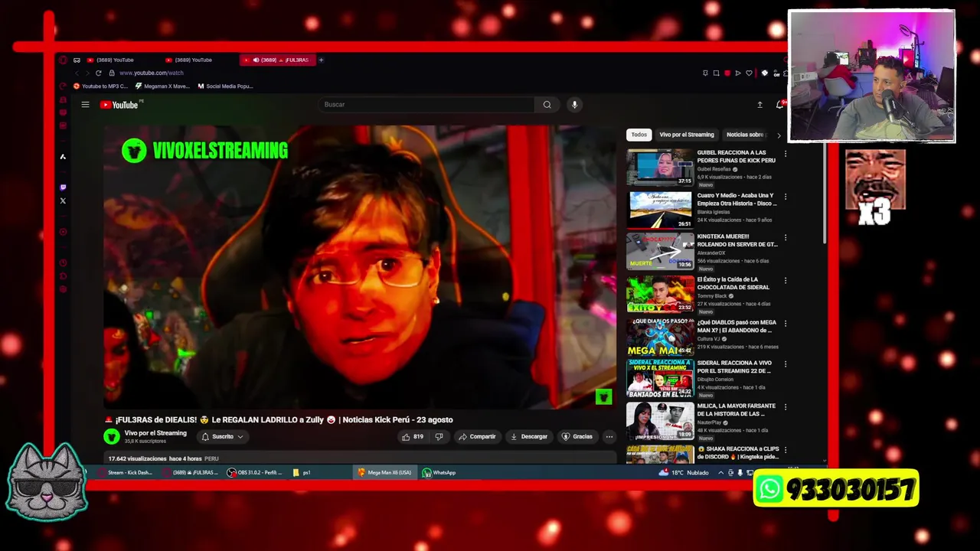The height and width of the screenshot is (551, 980).
Task: Open history clock icon in sidebar
Action: point(63,262)
